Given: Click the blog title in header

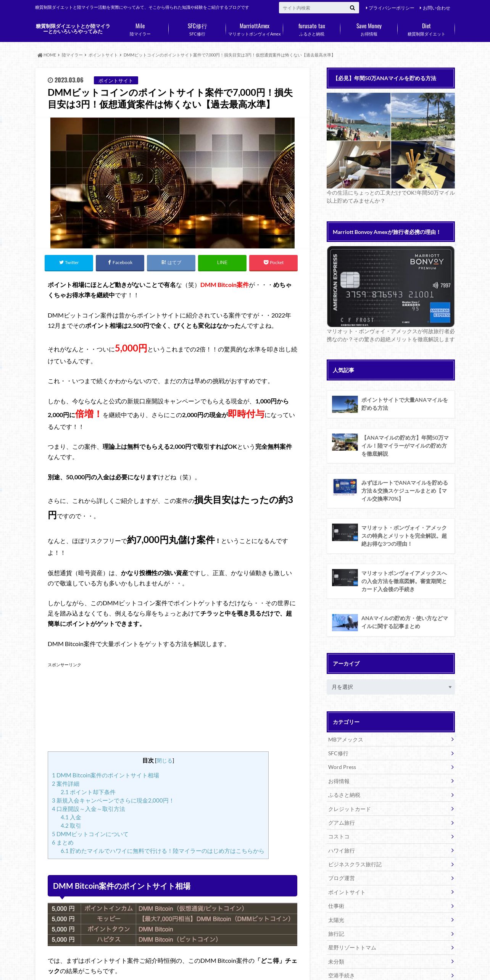Looking at the screenshot, I should point(73,29).
